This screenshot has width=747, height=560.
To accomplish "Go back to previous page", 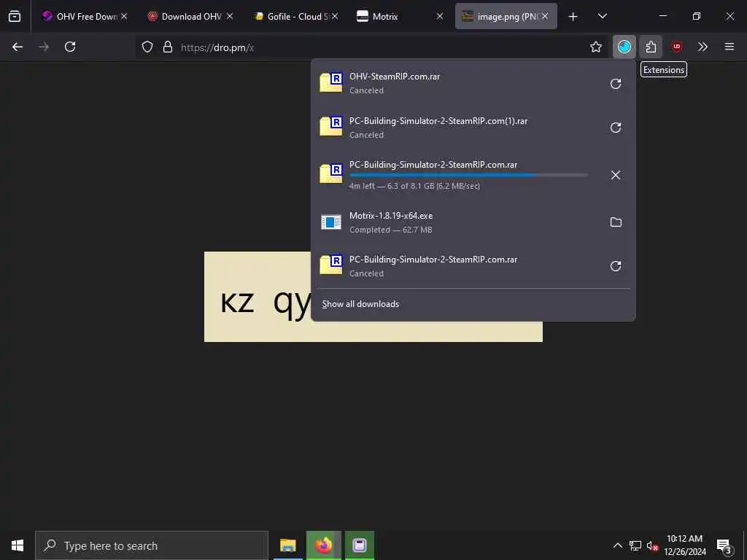I will pyautogui.click(x=18, y=47).
